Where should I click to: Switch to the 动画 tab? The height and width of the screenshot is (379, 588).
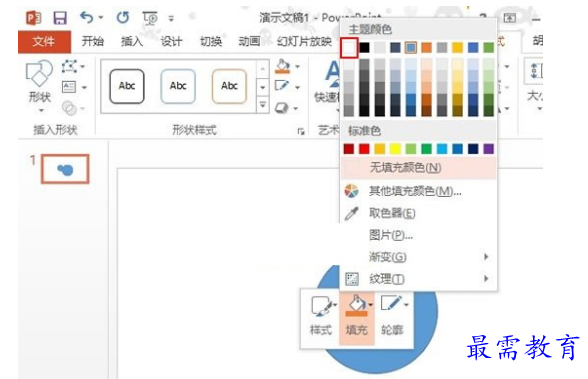point(249,41)
